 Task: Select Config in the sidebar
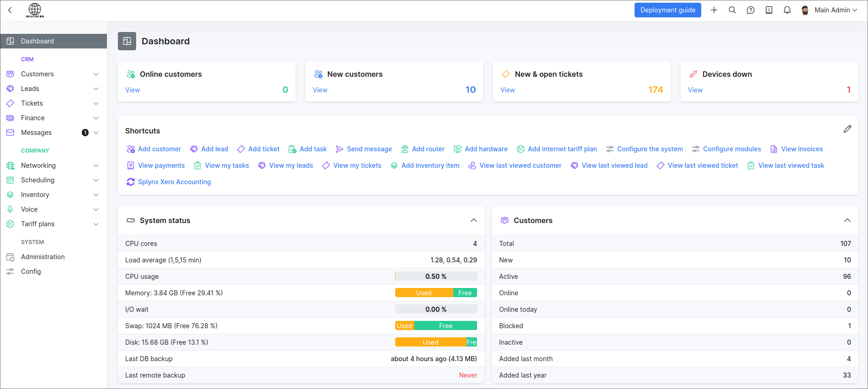point(31,272)
